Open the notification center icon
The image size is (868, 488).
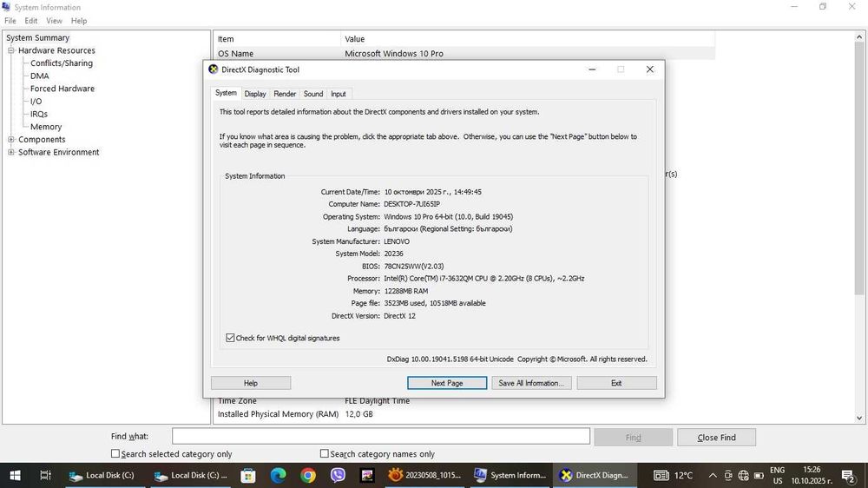pyautogui.click(x=848, y=475)
